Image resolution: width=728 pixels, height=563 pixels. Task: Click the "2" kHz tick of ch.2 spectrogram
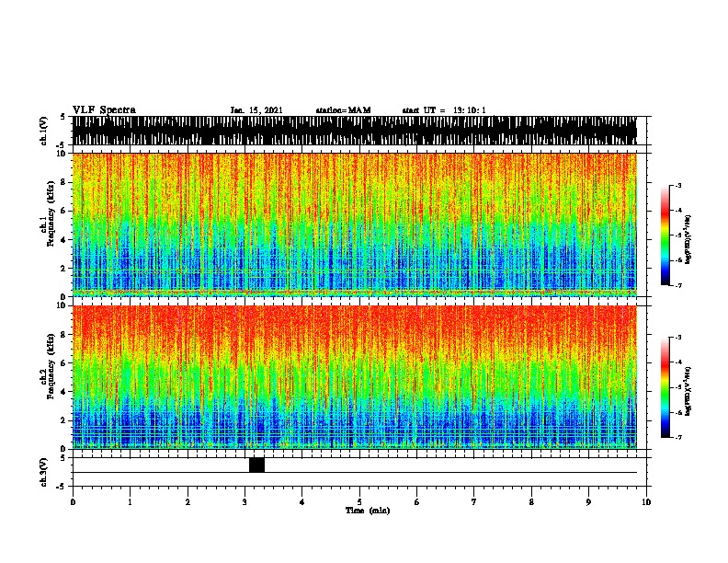(x=64, y=420)
